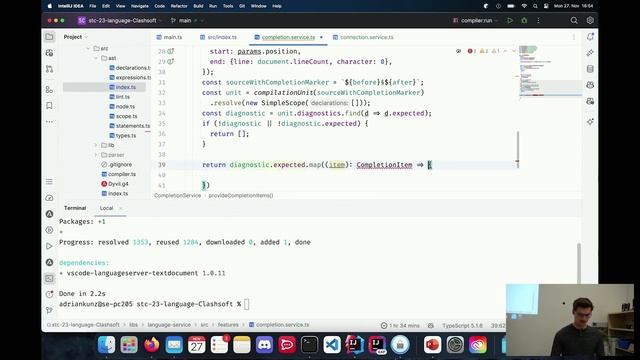Click provideCompletionItems() breadcrumb
Screen dimensions: 640x360
pos(241,196)
